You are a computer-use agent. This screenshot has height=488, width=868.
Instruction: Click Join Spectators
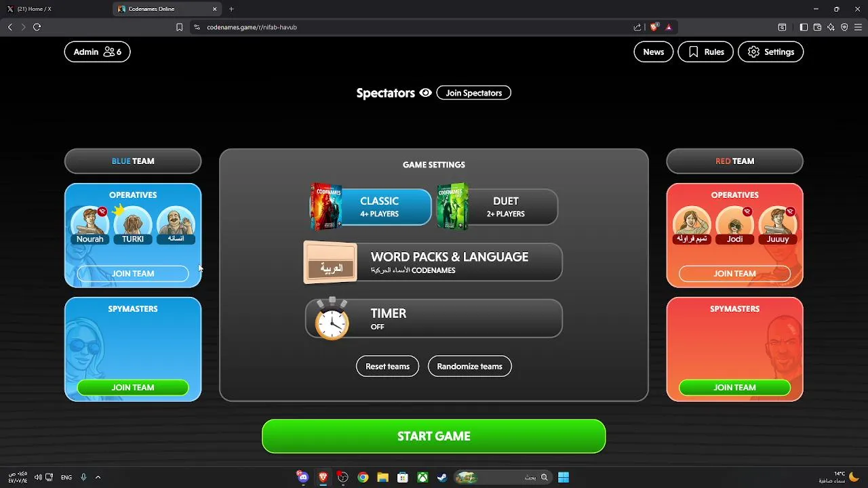coord(473,93)
